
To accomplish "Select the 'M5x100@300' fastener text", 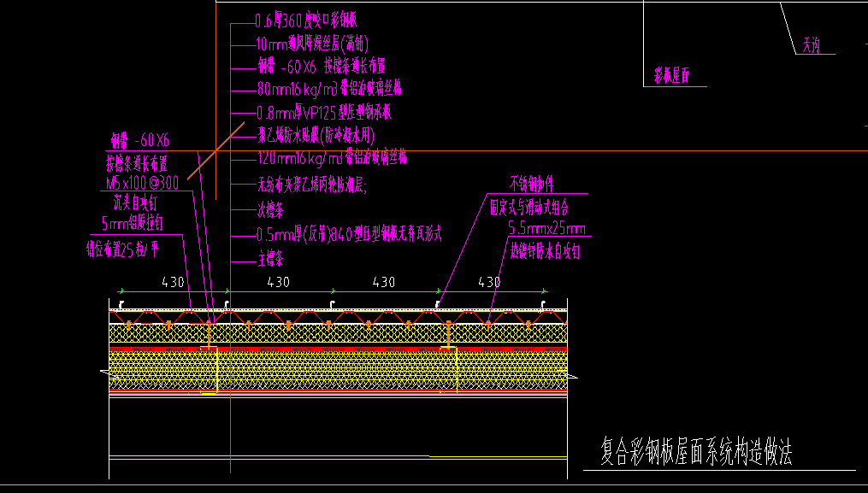I will tap(142, 183).
